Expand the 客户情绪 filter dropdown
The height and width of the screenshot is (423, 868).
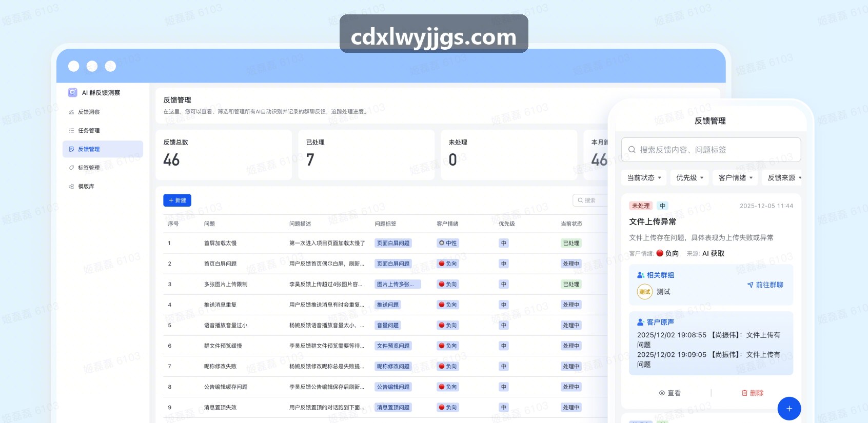tap(736, 178)
